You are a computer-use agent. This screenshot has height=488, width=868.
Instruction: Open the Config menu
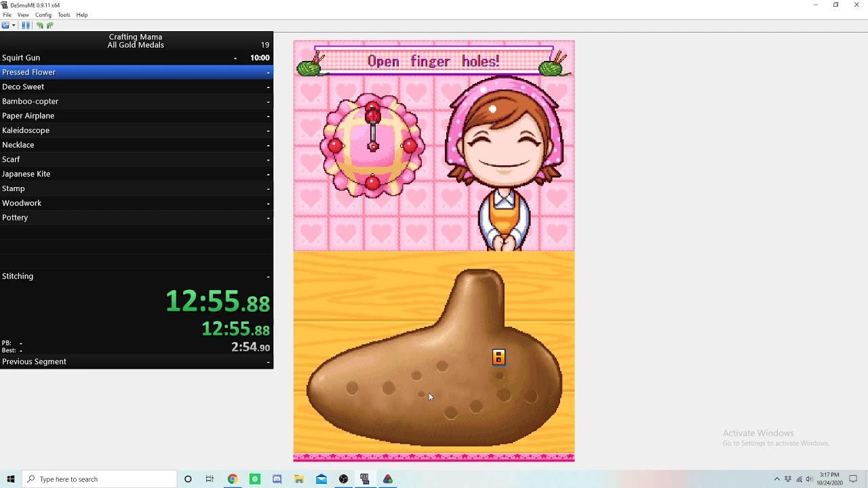click(43, 15)
